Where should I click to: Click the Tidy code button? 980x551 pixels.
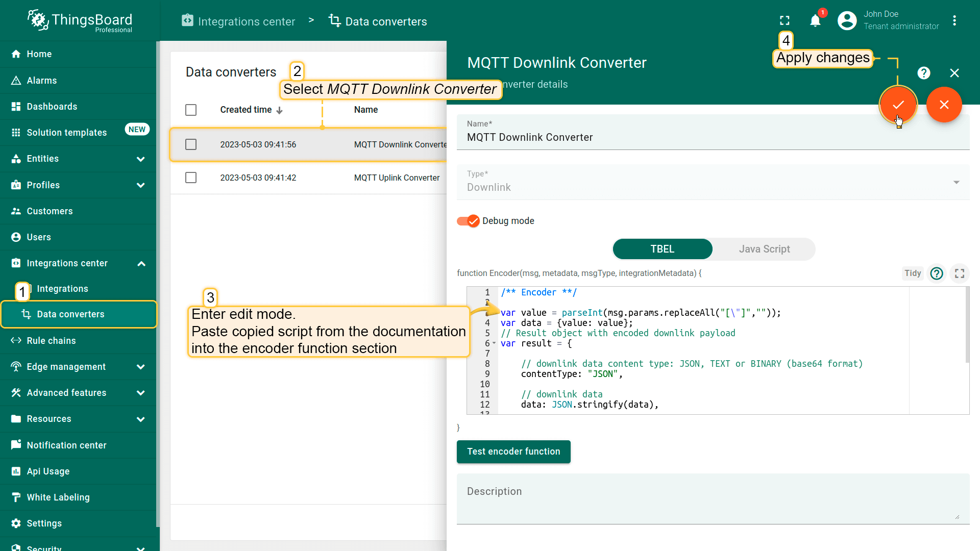pos(912,273)
